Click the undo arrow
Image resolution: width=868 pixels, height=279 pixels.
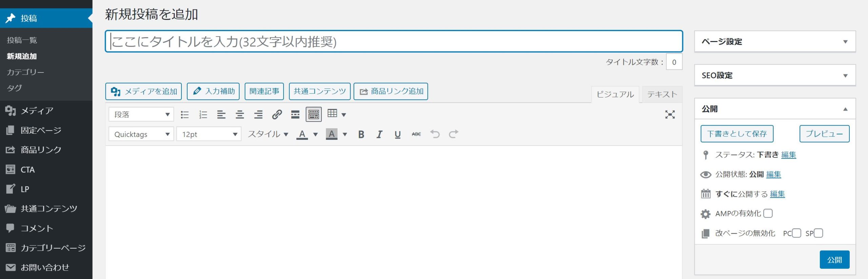(435, 134)
